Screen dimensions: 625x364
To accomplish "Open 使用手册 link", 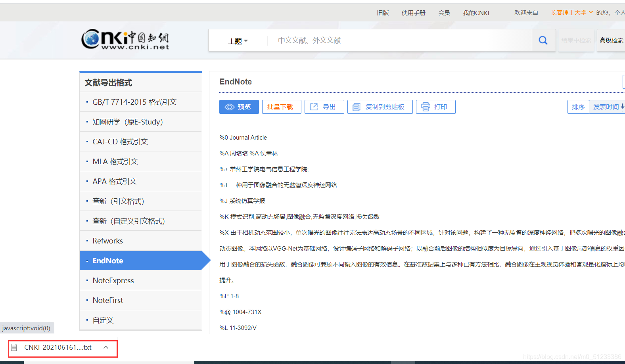I will (413, 13).
